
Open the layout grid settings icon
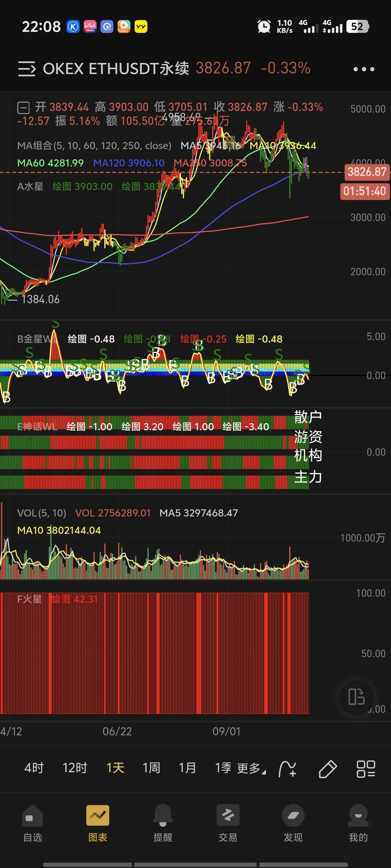coord(366,768)
